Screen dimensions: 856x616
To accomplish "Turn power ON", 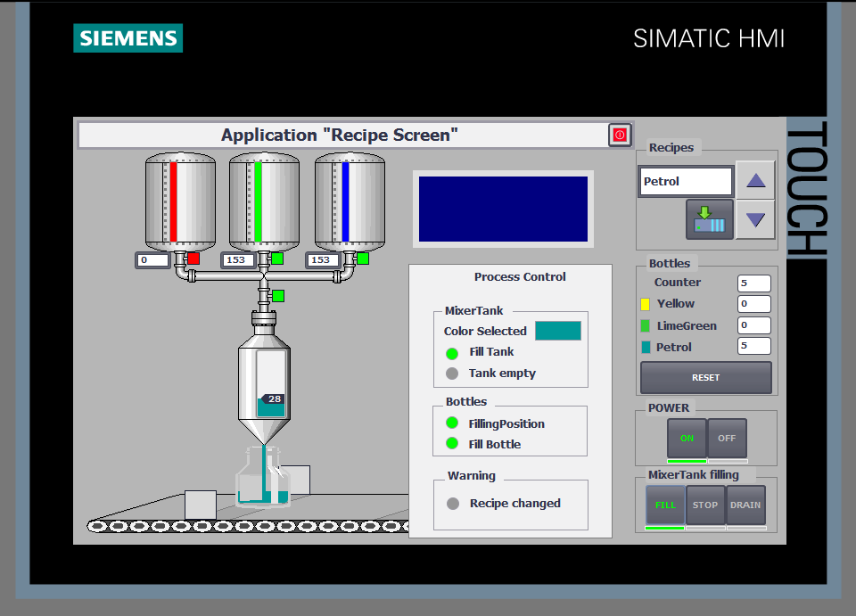I will 687,438.
